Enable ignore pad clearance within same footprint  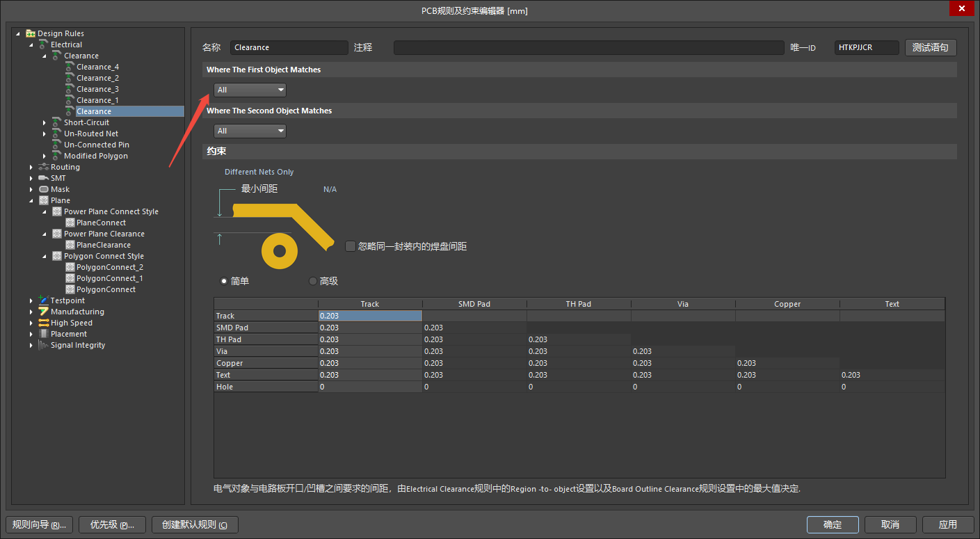click(x=351, y=246)
